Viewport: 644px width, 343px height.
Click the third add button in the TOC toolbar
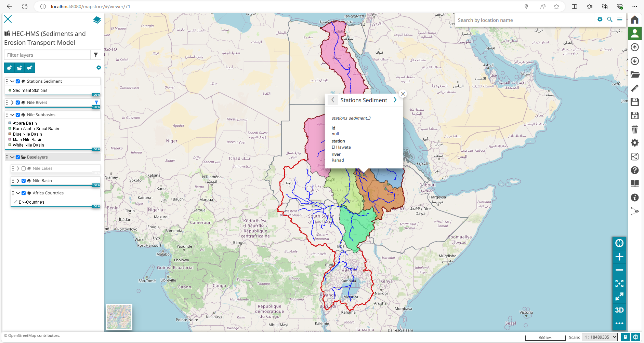(30, 68)
